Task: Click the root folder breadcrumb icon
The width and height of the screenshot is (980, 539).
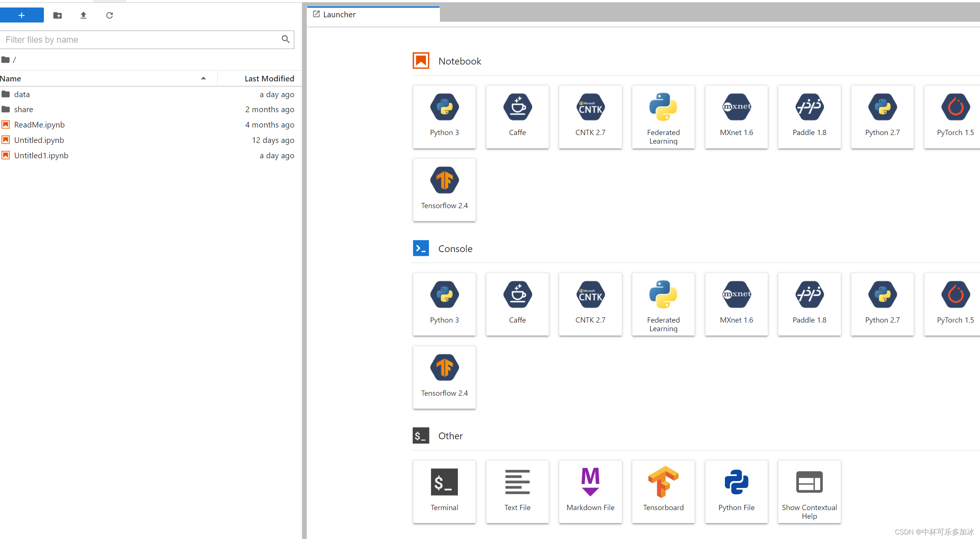Action: tap(5, 60)
